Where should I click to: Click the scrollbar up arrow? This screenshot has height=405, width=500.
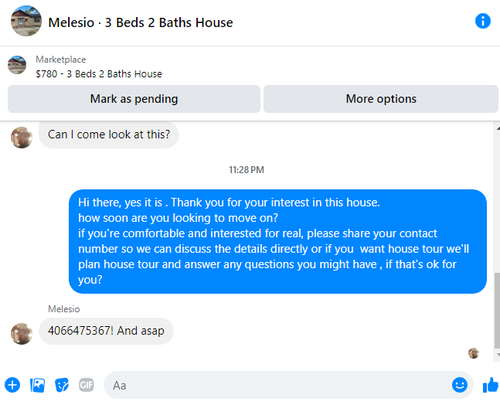click(498, 128)
